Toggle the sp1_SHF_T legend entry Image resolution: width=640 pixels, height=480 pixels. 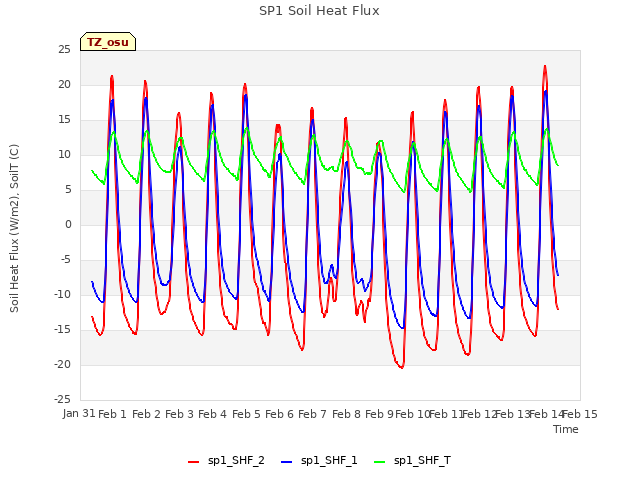point(412,461)
